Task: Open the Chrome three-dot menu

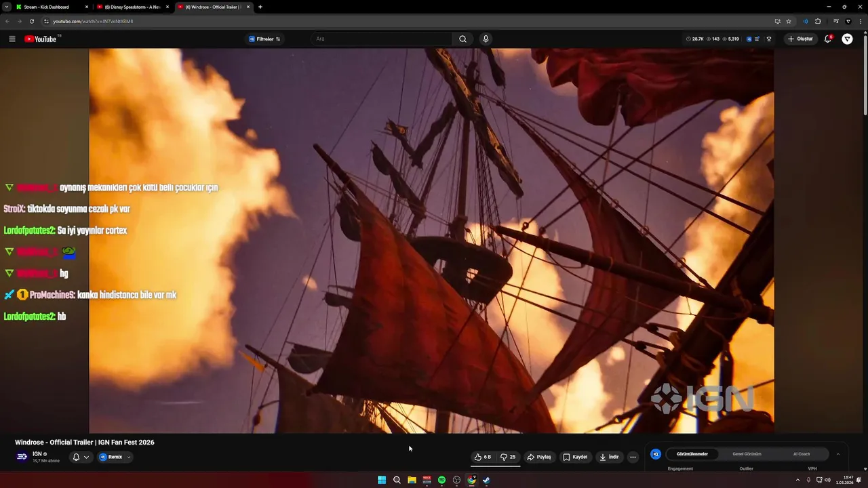Action: point(861,21)
